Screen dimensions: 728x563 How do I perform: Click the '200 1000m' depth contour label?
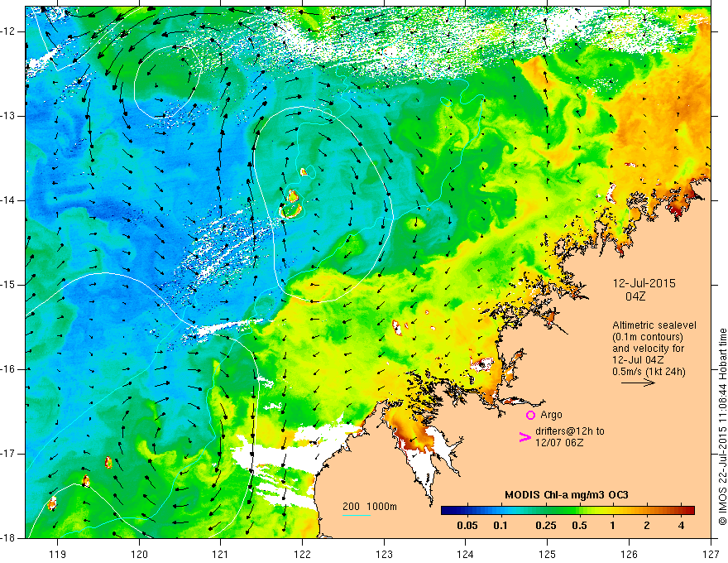pos(370,507)
